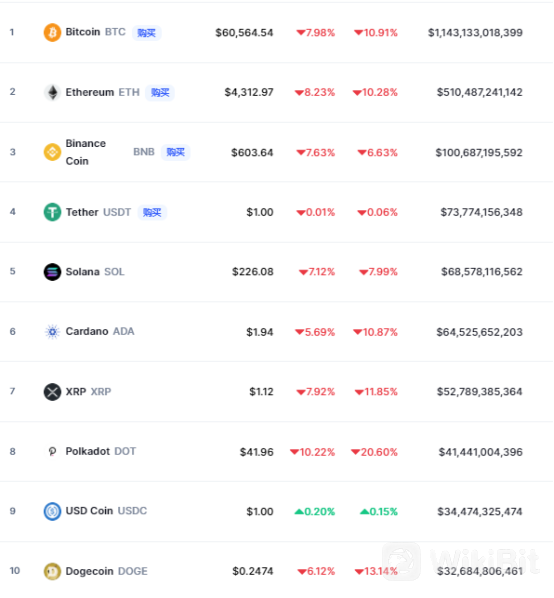Click the Ethereum diamond logo icon

click(x=52, y=92)
